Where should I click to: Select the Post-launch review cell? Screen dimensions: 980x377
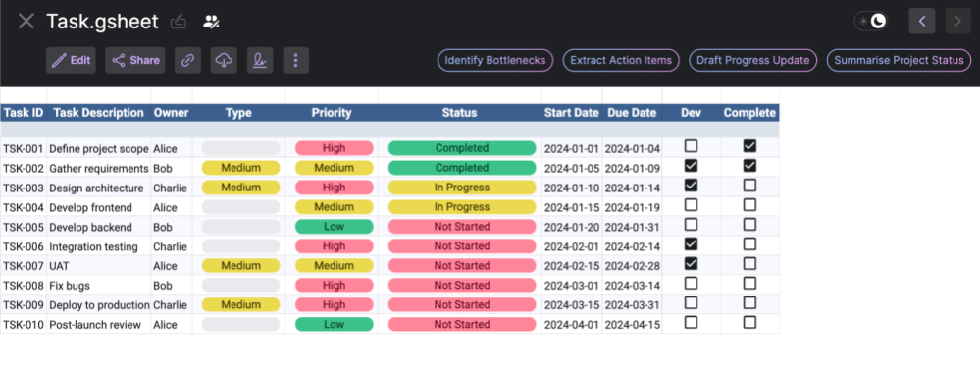pos(98,325)
